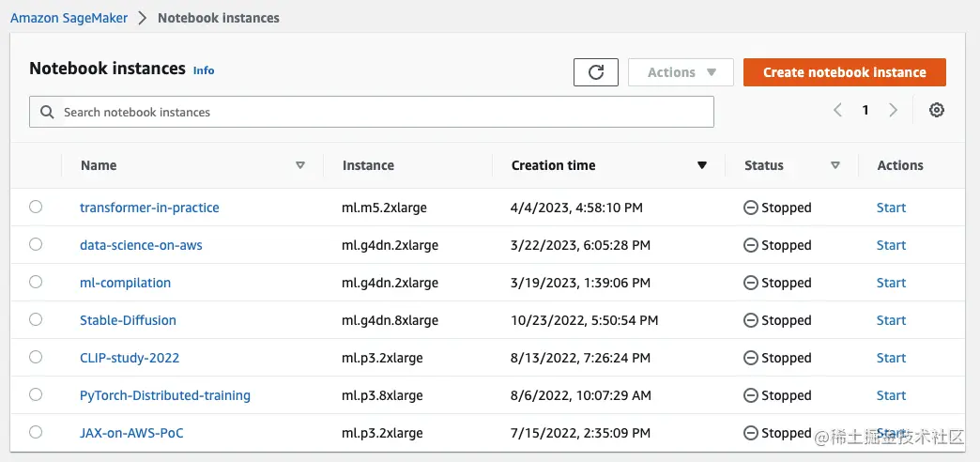Open Info link beside heading
980x462 pixels.
(x=204, y=70)
